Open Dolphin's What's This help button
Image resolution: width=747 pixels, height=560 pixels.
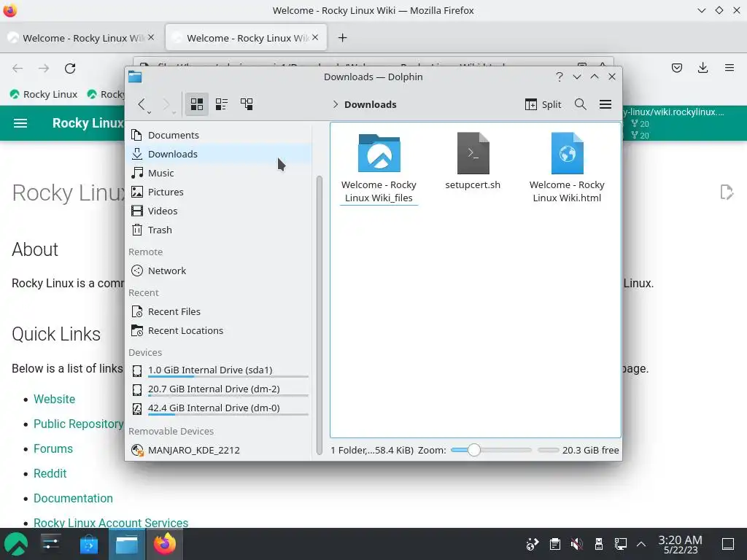560,77
